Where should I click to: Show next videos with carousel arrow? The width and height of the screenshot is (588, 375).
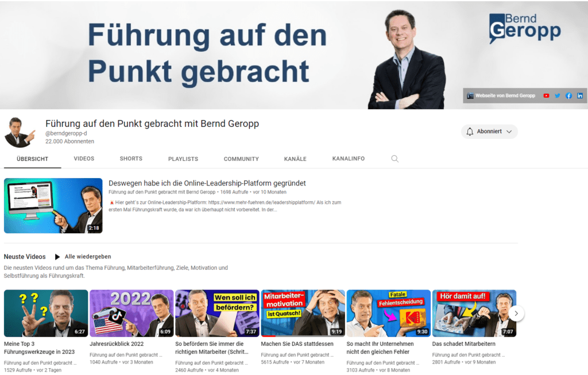coord(516,314)
